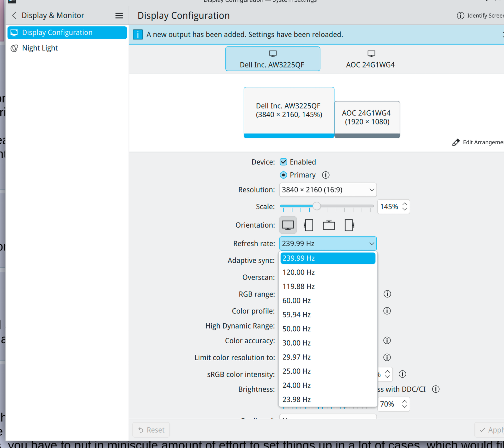The image size is (504, 448).
Task: Open Night Light settings page
Action: (67, 48)
